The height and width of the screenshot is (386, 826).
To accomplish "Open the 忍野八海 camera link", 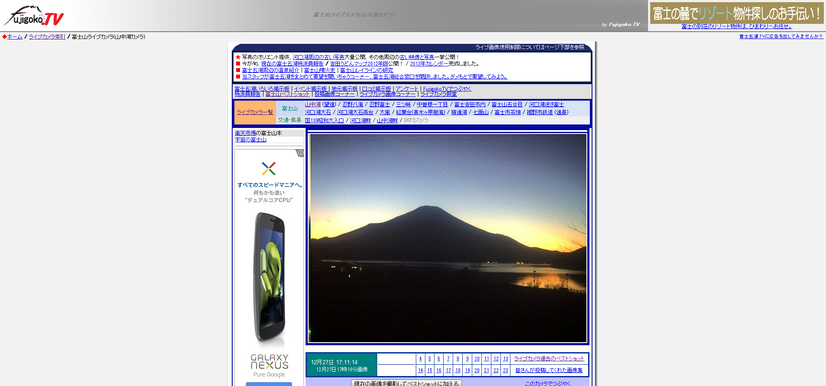I will (x=352, y=104).
